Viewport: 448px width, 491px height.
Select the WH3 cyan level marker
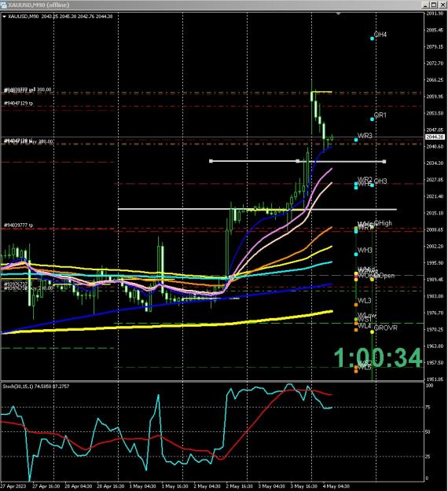356,255
